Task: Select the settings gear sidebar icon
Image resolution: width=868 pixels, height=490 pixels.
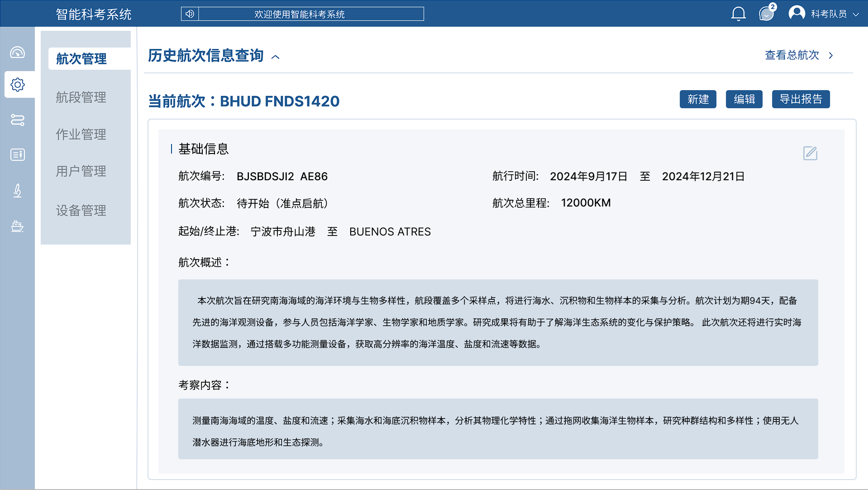Action: [18, 85]
